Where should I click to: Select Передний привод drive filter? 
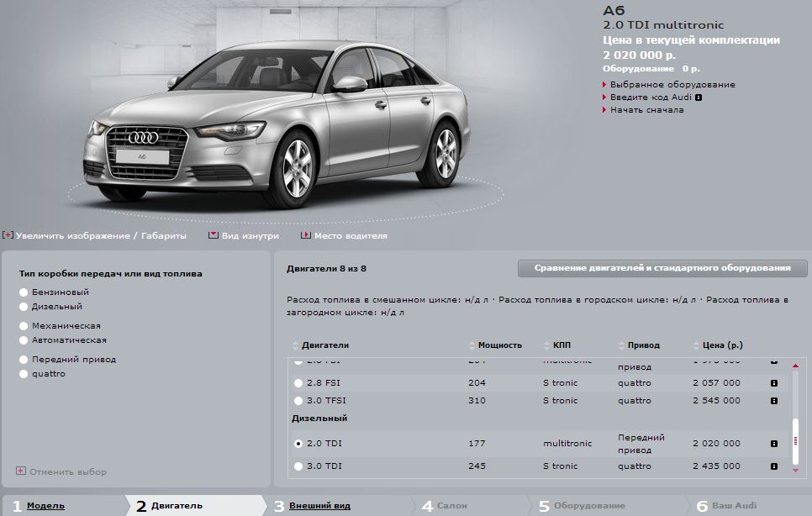[24, 360]
